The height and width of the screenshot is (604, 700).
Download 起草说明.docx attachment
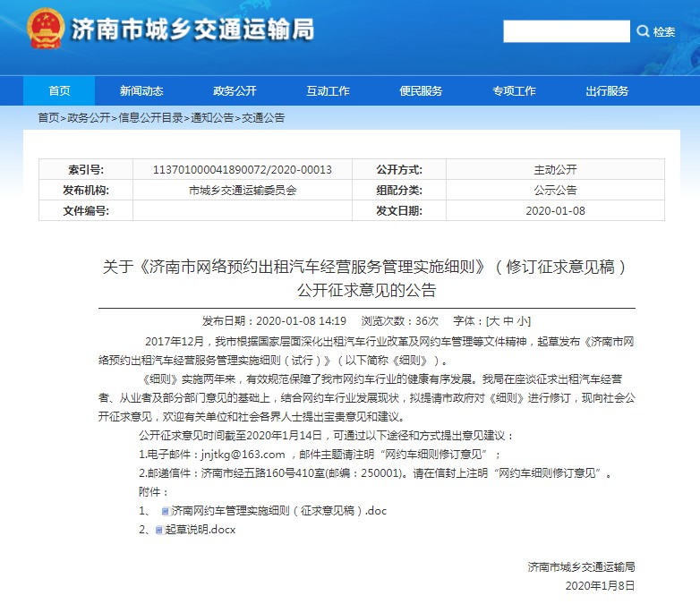click(200, 530)
